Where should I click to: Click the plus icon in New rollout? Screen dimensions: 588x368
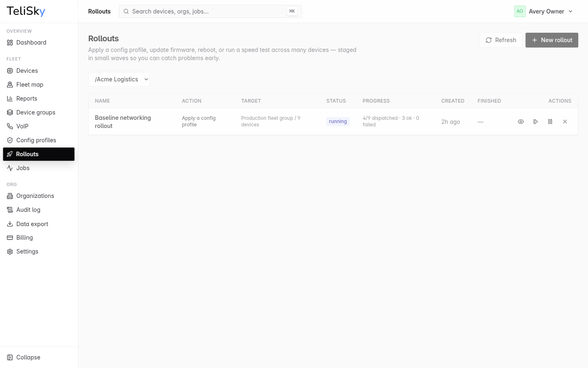click(535, 40)
